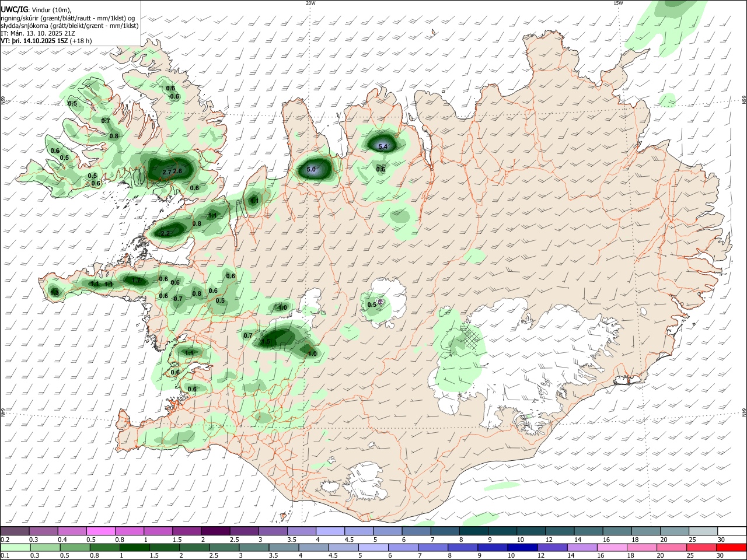Click the 2.2 precipitation value on the map
747x560 pixels.
point(165,233)
